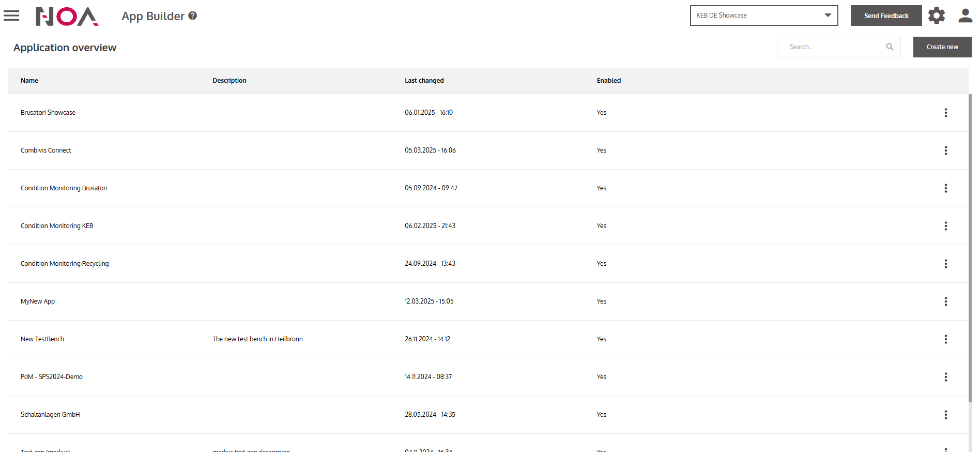Open the settings gear icon

[x=936, y=16]
